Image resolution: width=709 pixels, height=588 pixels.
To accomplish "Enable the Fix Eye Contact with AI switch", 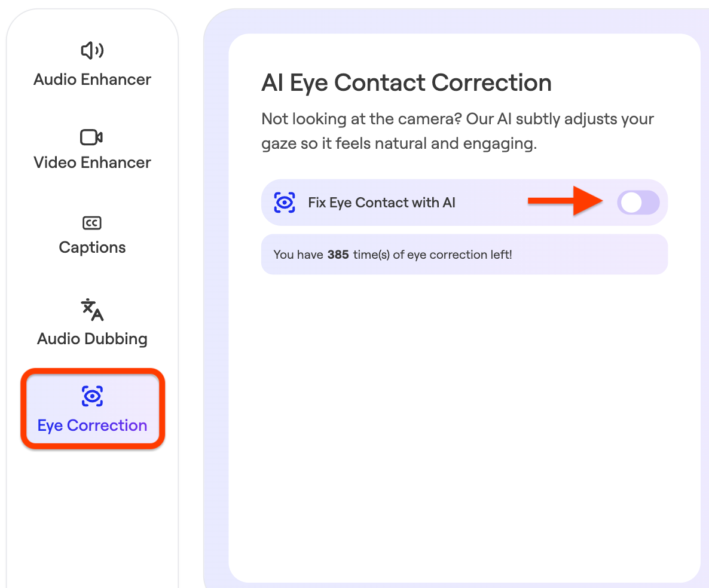I will coord(638,203).
